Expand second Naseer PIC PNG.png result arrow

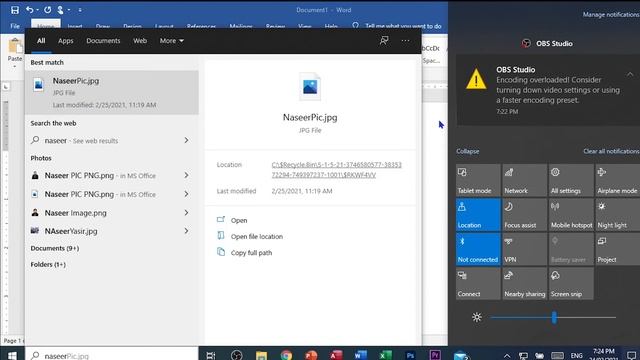[x=186, y=194]
